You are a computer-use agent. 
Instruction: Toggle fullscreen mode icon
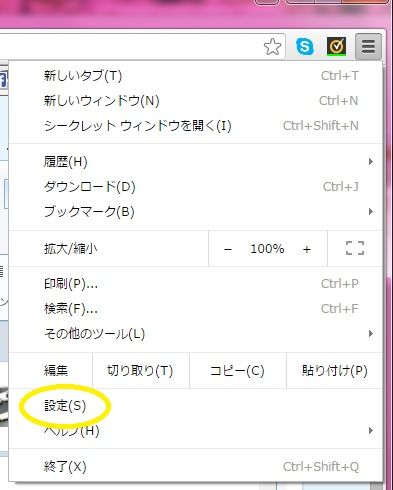[x=355, y=248]
